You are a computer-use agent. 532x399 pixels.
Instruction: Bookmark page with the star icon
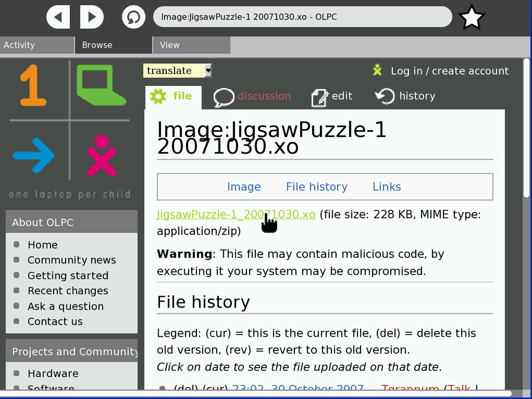coord(471,18)
